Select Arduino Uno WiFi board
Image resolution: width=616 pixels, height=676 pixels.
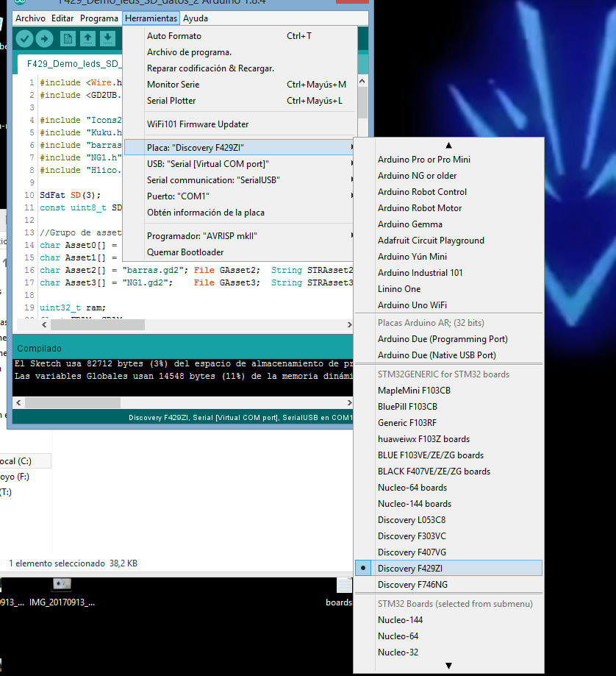coord(448,305)
